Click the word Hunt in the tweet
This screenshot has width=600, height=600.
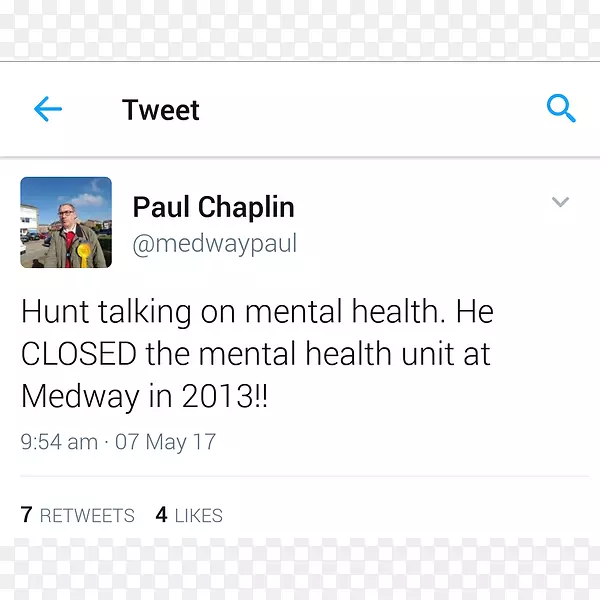pyautogui.click(x=55, y=311)
